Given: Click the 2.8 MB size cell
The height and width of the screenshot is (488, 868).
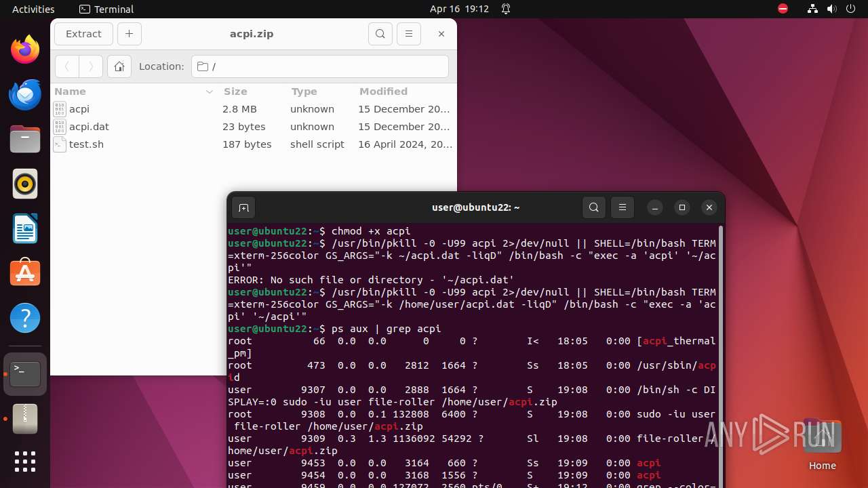Looking at the screenshot, I should [239, 109].
